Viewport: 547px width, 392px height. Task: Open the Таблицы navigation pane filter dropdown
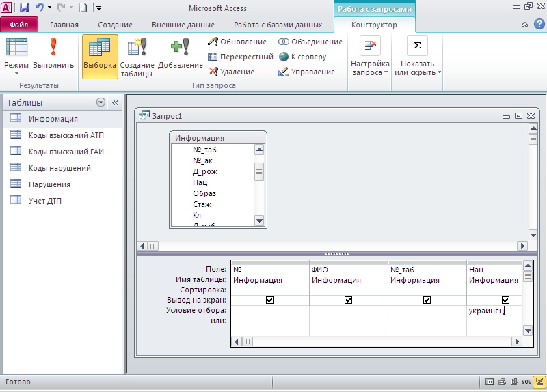101,102
